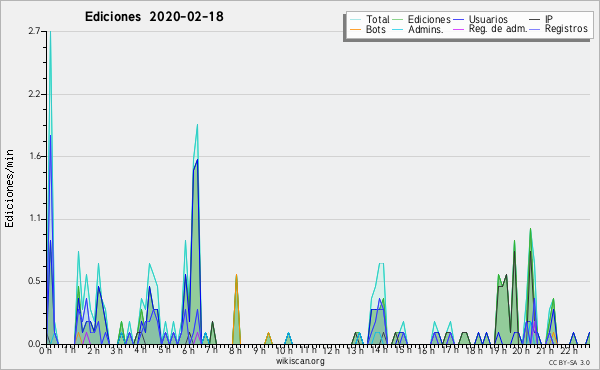
Task: Click the Total turquoise legend line swatch
Action: pyautogui.click(x=355, y=20)
